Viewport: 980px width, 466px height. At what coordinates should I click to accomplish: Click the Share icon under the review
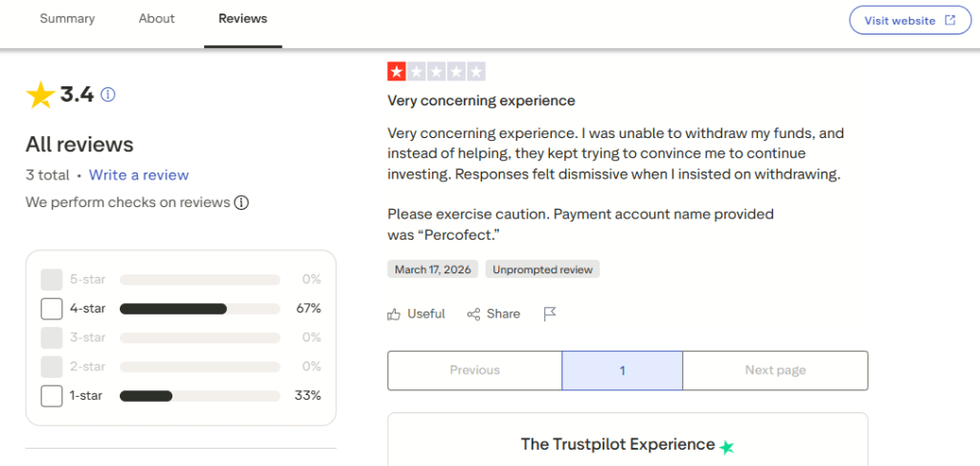coord(473,314)
